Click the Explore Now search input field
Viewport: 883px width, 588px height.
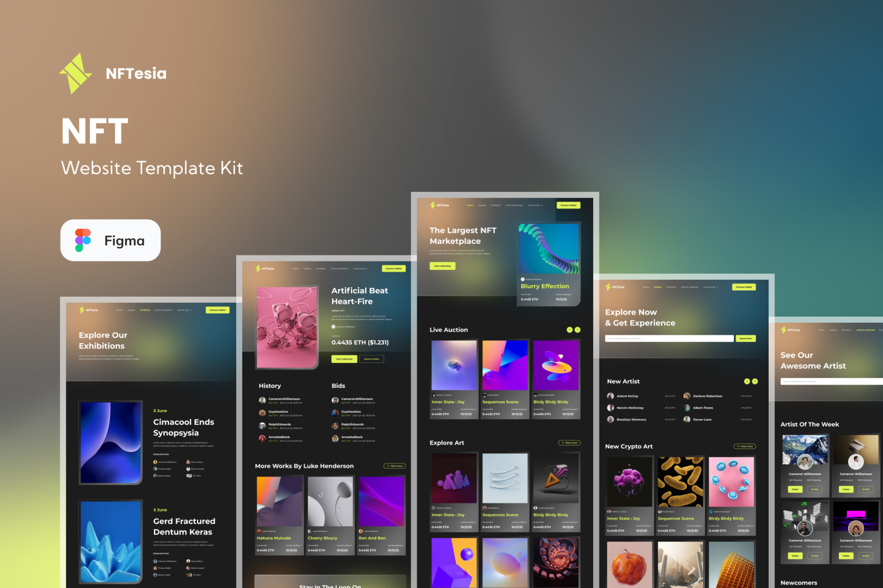point(669,339)
